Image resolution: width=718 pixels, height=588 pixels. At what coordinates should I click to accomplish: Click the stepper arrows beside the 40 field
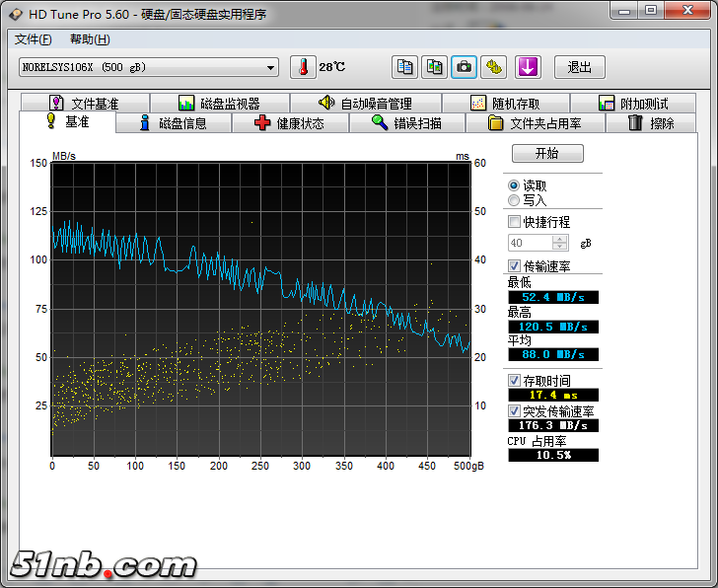coord(560,243)
